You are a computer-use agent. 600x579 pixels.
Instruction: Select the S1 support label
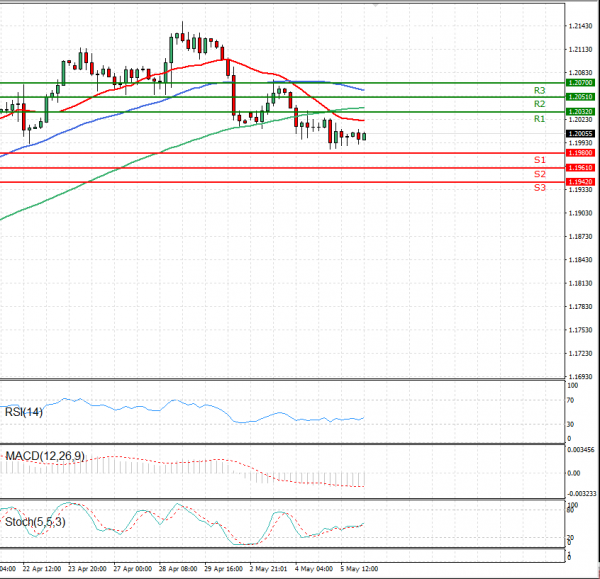(x=540, y=160)
